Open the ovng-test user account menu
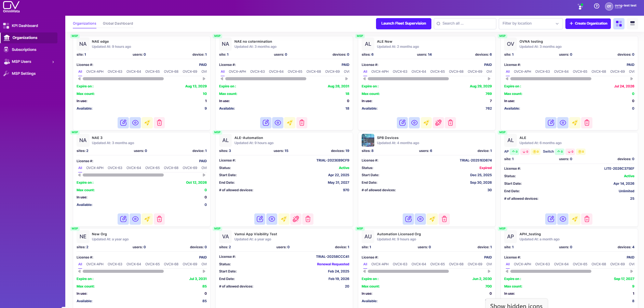Image resolution: width=644 pixels, height=308 pixels. click(x=621, y=6)
